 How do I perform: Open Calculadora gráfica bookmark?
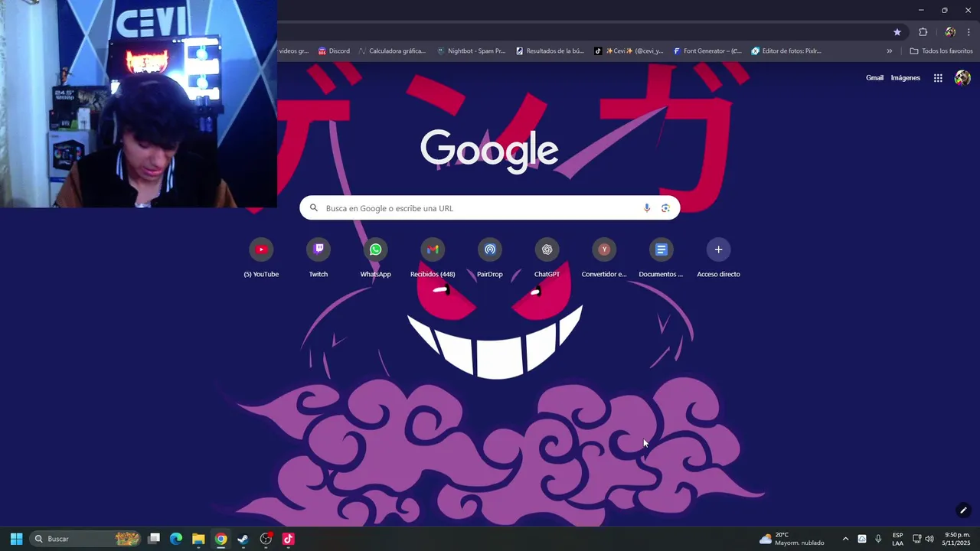point(392,51)
